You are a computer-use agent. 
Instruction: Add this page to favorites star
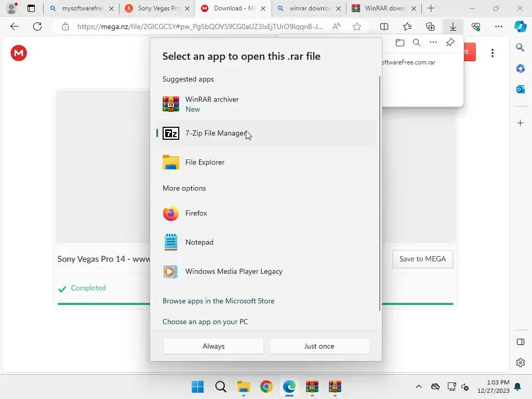click(x=356, y=26)
